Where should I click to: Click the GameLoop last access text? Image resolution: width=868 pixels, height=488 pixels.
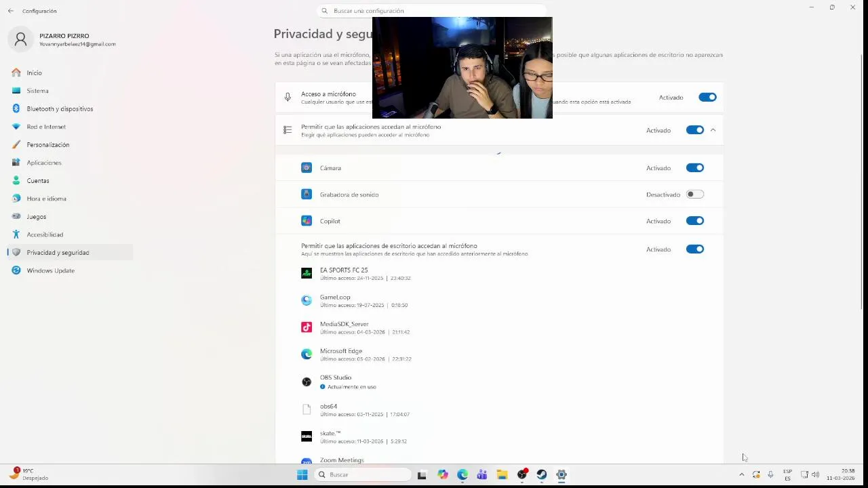pyautogui.click(x=364, y=305)
